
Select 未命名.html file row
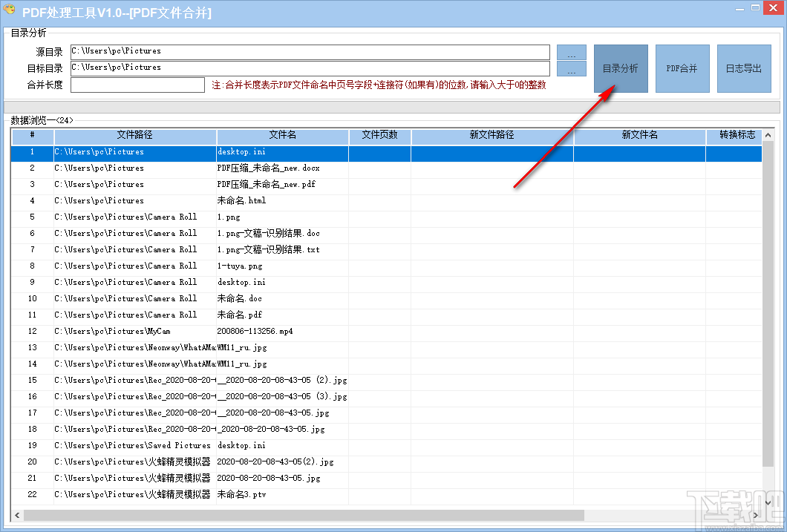(387, 201)
